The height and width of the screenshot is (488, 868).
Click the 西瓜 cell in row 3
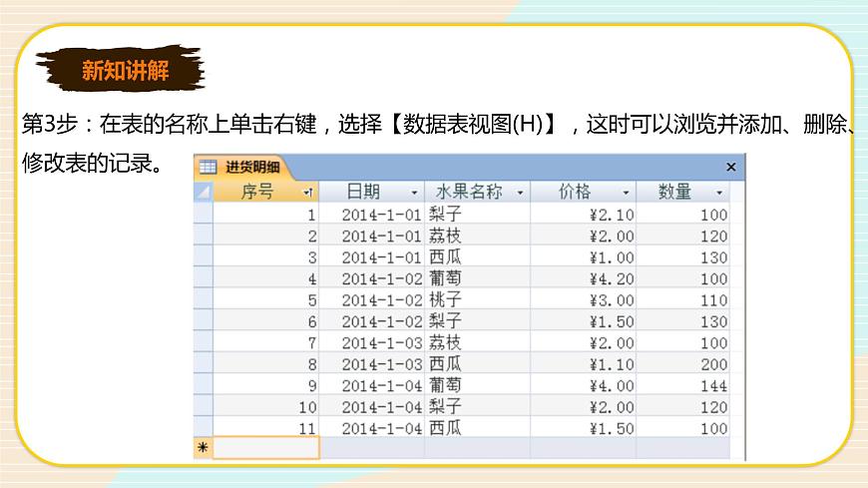coord(477,256)
